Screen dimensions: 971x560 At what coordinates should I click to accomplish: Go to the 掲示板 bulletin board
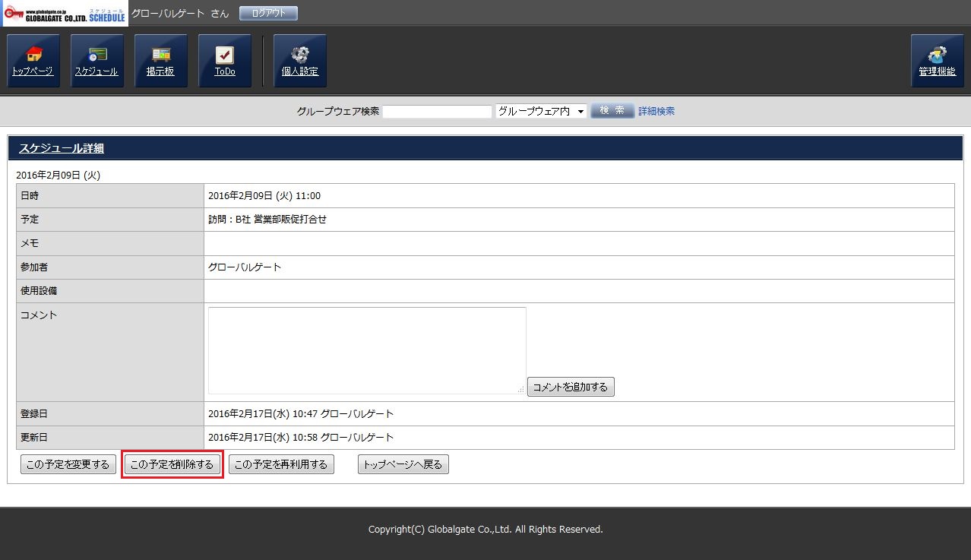[x=160, y=61]
